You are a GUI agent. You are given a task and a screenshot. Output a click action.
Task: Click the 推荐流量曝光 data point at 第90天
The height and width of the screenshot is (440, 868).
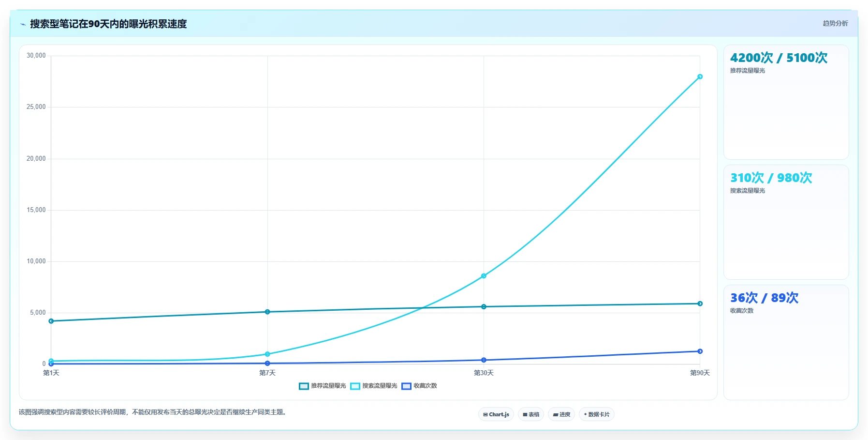700,303
